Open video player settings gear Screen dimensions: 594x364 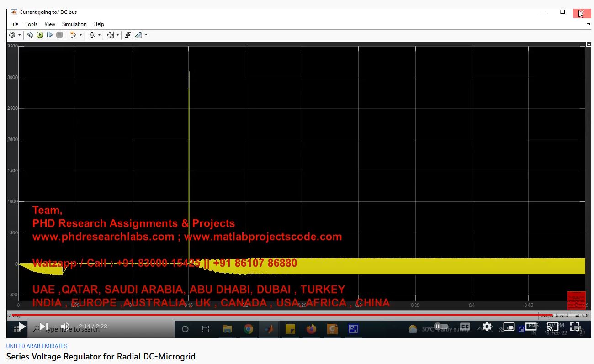point(487,327)
